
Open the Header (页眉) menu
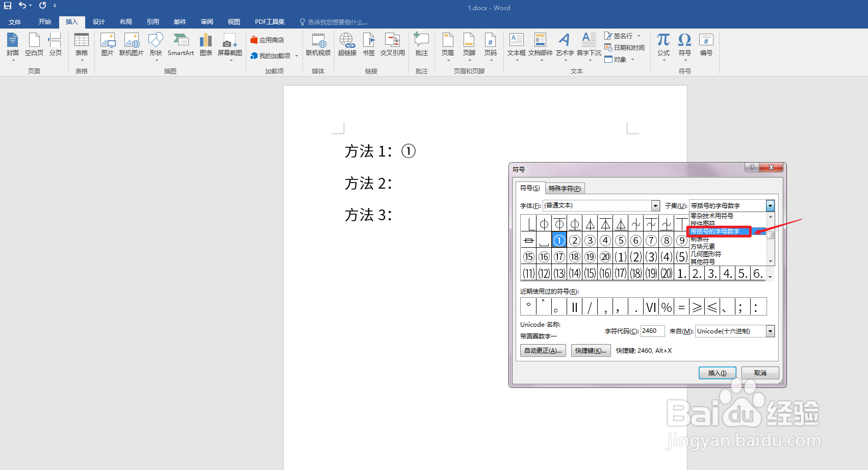click(x=448, y=47)
